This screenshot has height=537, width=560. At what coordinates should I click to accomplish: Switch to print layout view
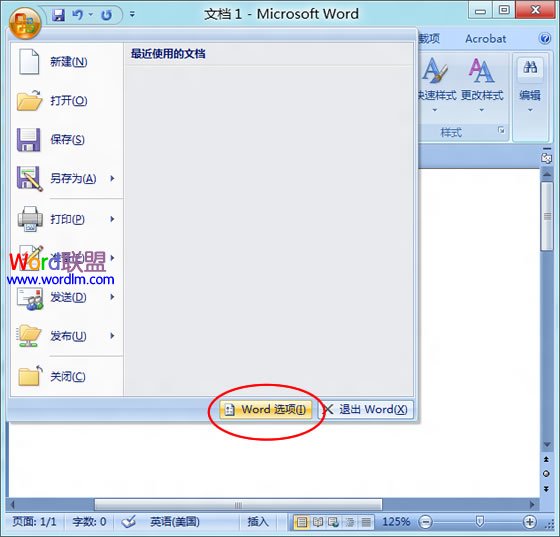click(x=301, y=522)
